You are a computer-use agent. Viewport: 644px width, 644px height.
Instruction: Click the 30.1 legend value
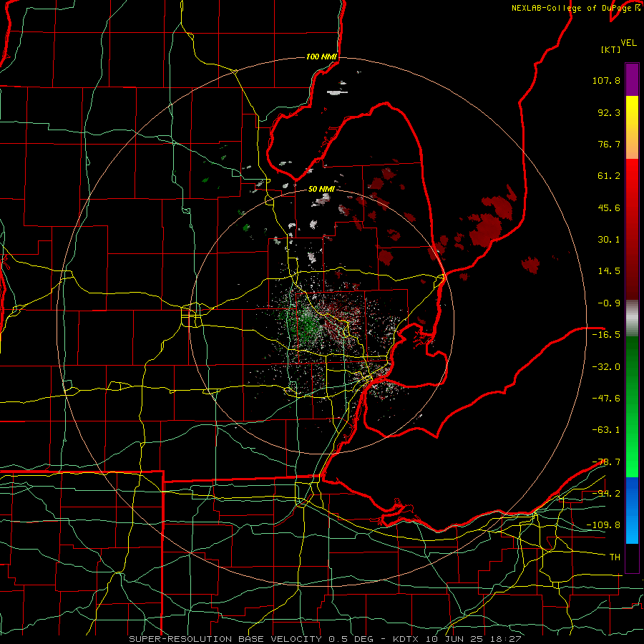(x=609, y=240)
